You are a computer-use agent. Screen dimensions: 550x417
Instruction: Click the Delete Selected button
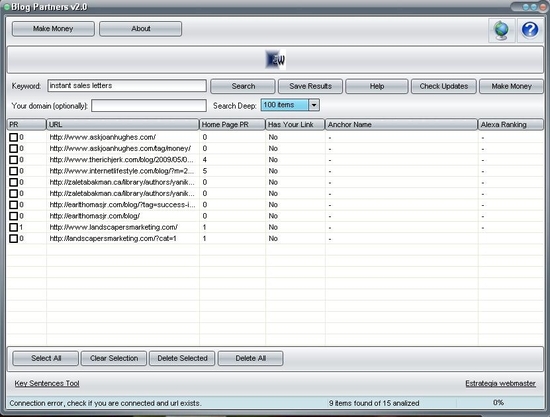182,358
